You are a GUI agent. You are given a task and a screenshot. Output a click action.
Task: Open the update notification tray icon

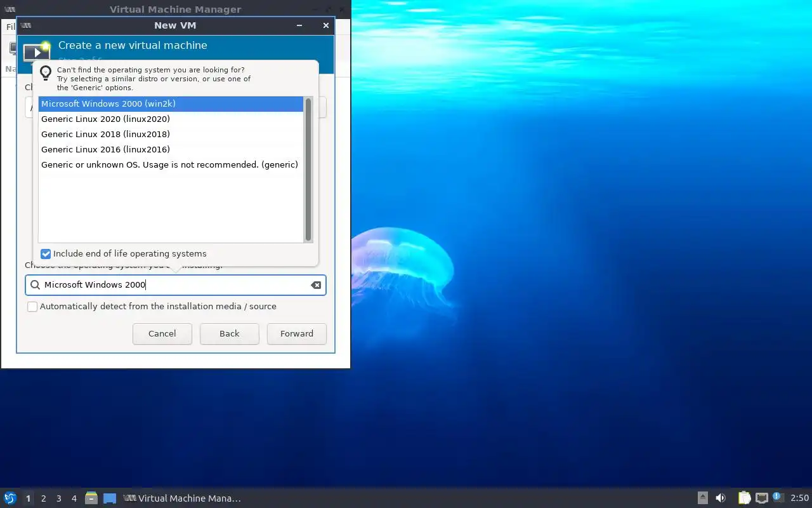(x=778, y=498)
